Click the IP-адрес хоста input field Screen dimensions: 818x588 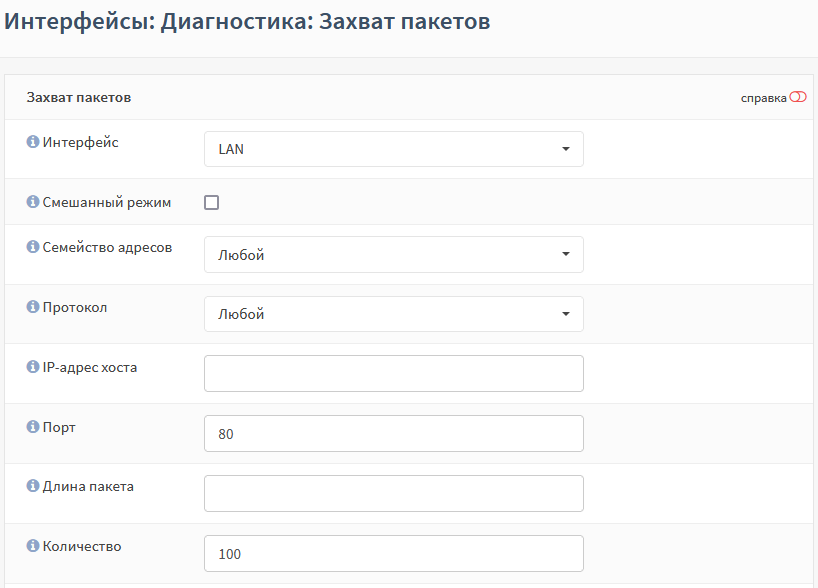393,374
